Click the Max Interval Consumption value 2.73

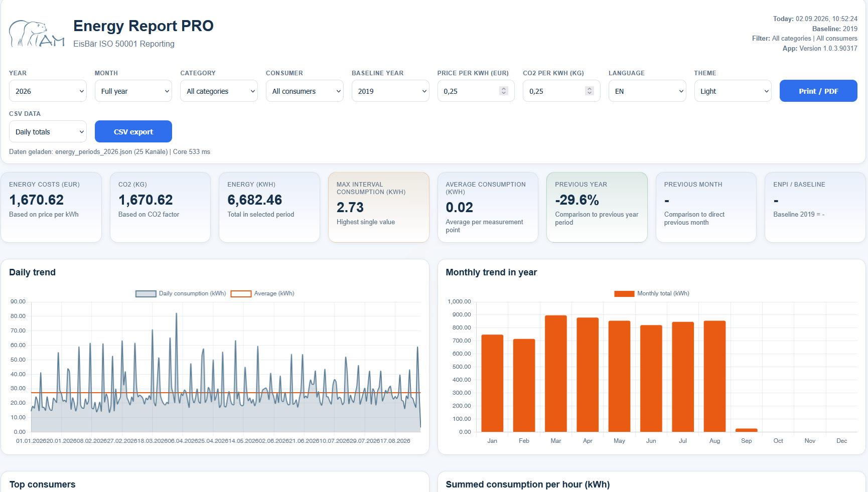tap(350, 208)
